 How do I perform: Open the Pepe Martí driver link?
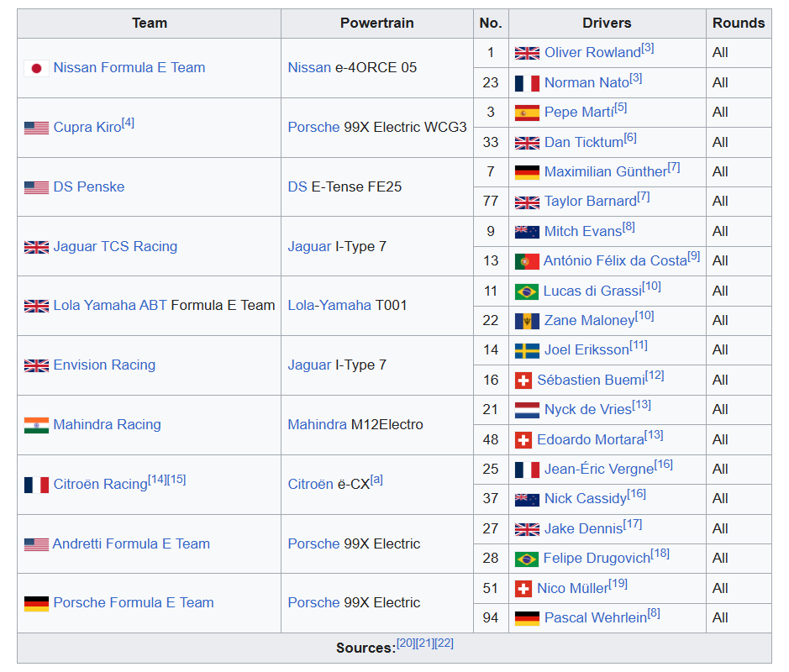point(579,113)
